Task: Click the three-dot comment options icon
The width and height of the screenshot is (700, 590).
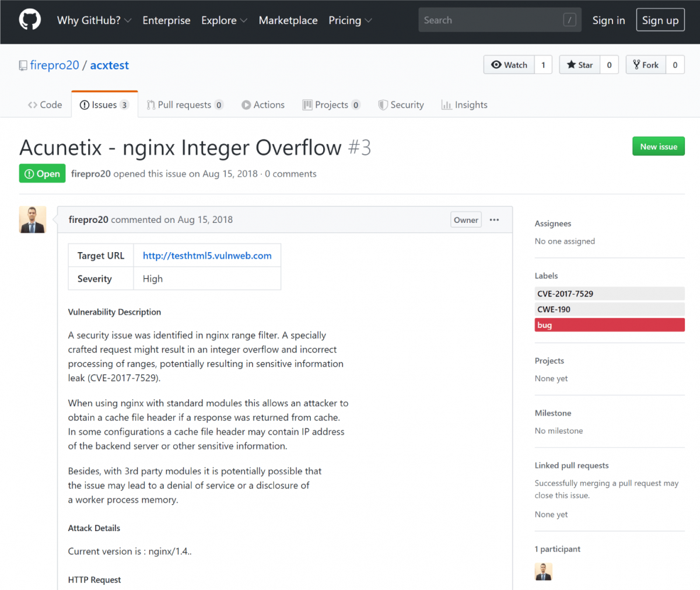Action: 494,220
